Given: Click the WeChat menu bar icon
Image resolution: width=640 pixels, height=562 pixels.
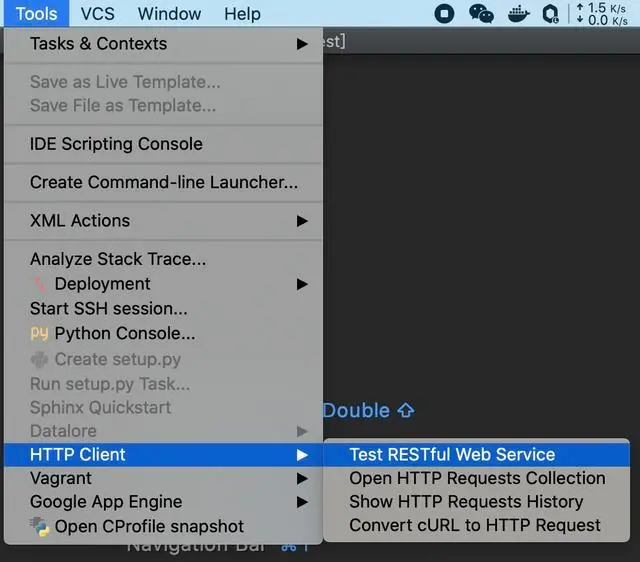Looking at the screenshot, I should 481,13.
